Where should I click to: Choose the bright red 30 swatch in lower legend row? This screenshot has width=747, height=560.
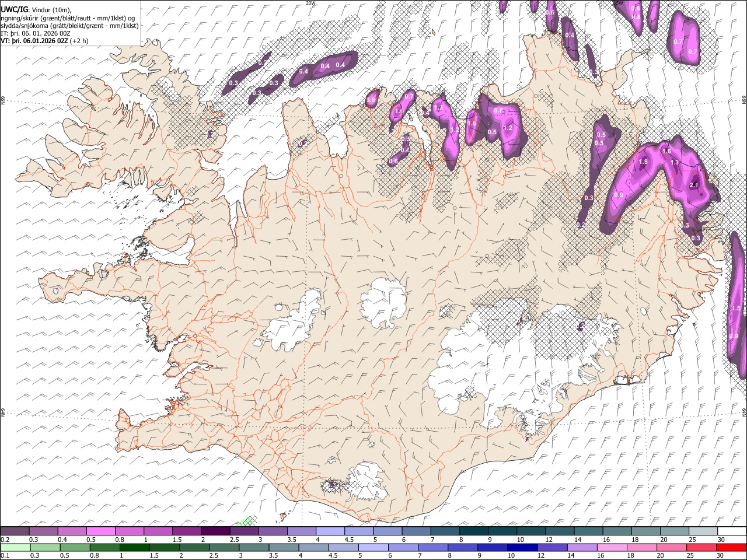coord(731,547)
